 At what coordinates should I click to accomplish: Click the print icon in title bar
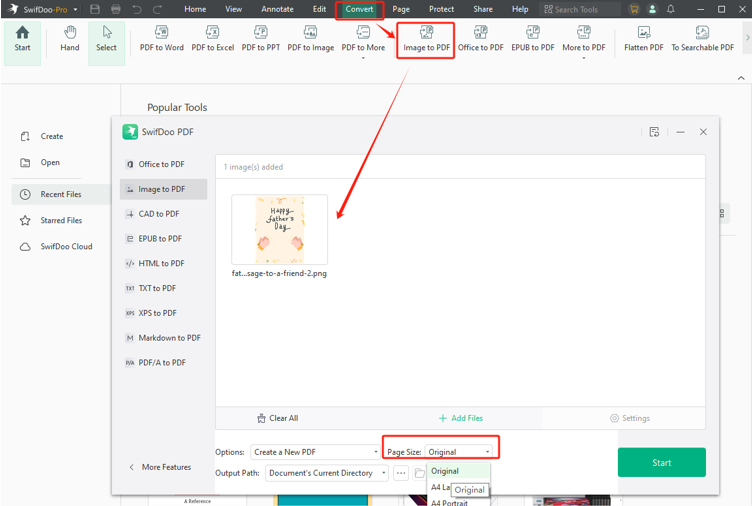point(116,9)
